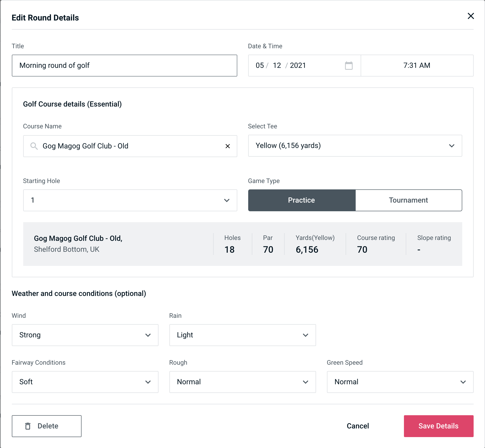Toggle Game Type to Practice
This screenshot has height=448, width=485.
[302, 200]
